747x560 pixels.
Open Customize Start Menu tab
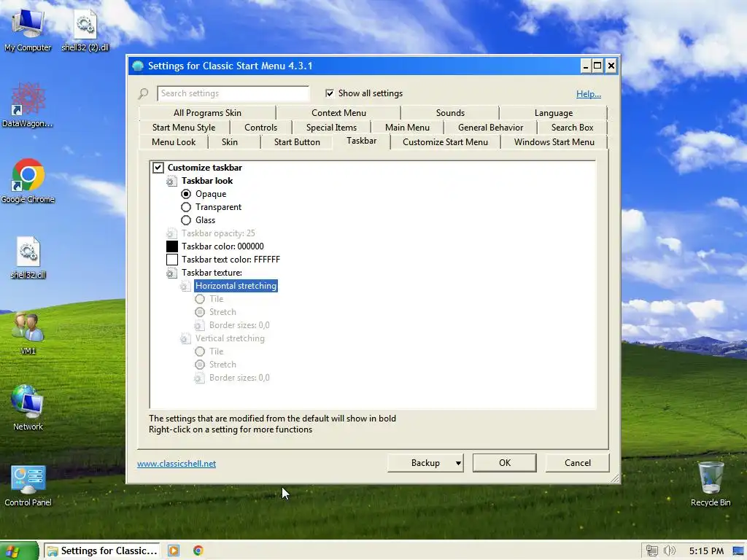pos(446,142)
